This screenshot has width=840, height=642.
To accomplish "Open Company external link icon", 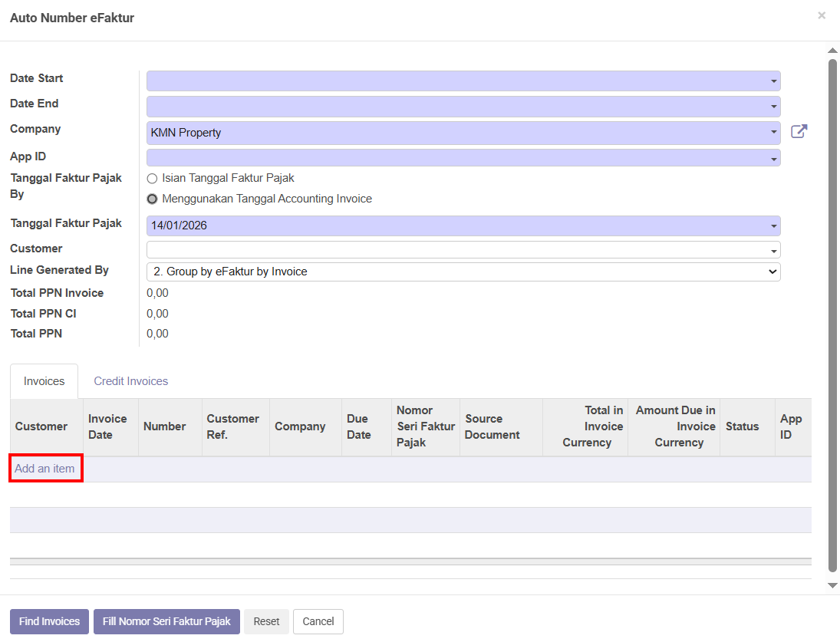I will tap(799, 132).
